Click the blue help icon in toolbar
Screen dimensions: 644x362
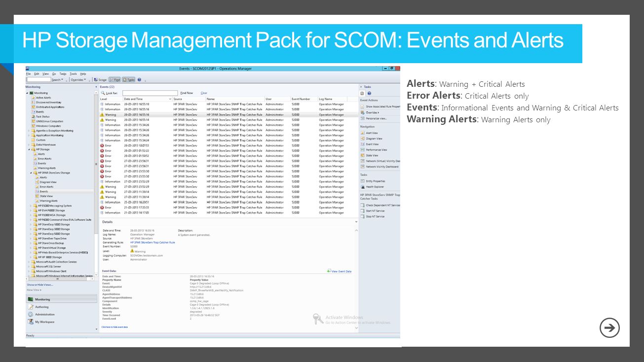click(x=140, y=79)
